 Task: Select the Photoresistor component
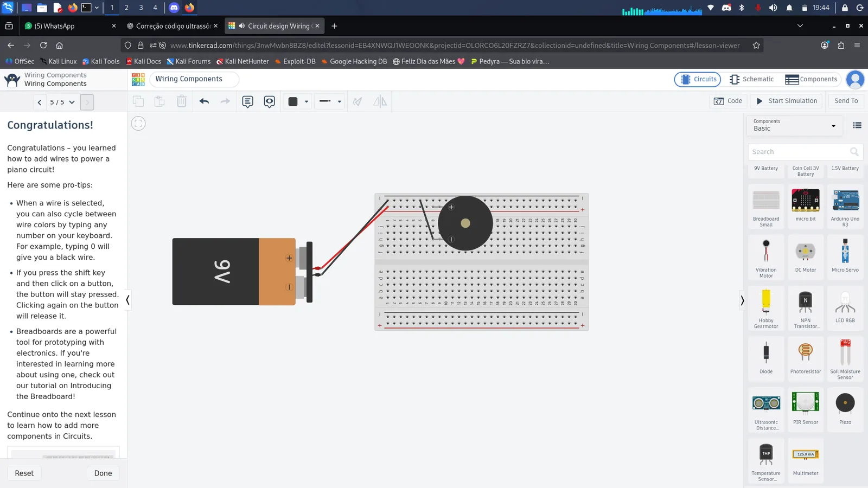[x=806, y=359]
